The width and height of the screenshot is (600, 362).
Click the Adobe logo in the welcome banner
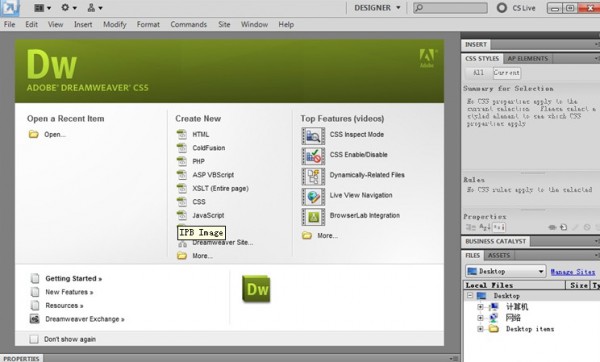pyautogui.click(x=427, y=58)
